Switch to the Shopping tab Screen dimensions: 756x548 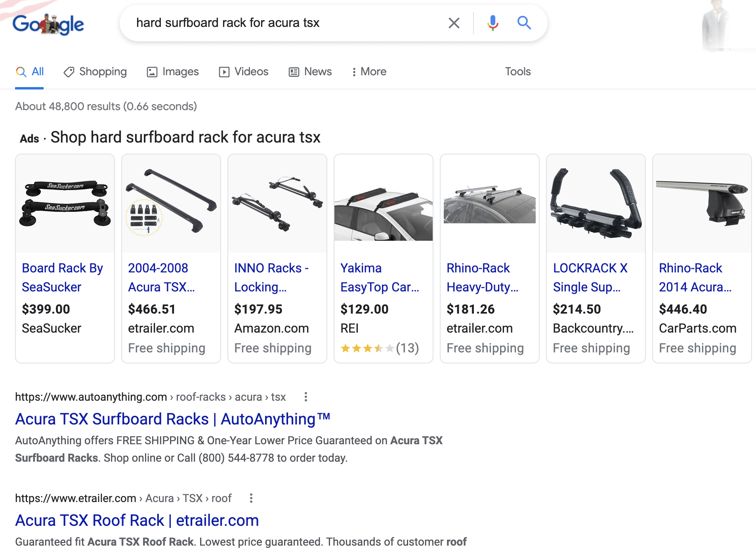(x=95, y=72)
